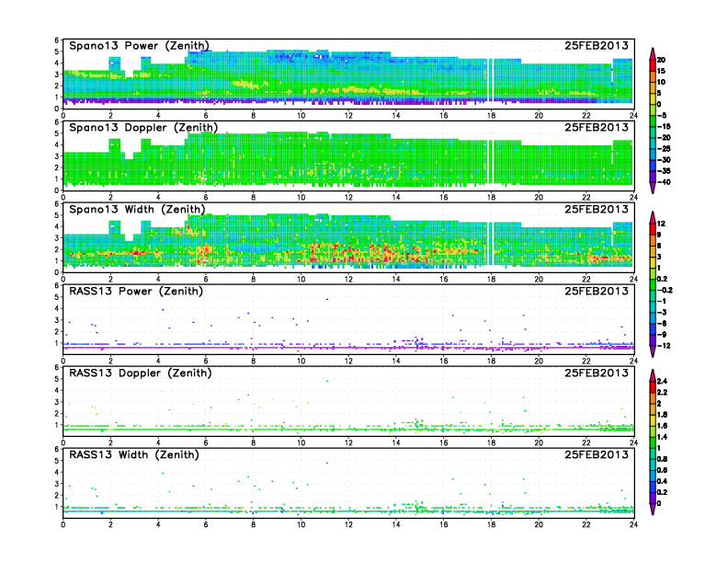Click the 25FEB2013 date in Spano13 Power panel
Image resolution: width=728 pixels, height=563 pixels.
pyautogui.click(x=598, y=46)
